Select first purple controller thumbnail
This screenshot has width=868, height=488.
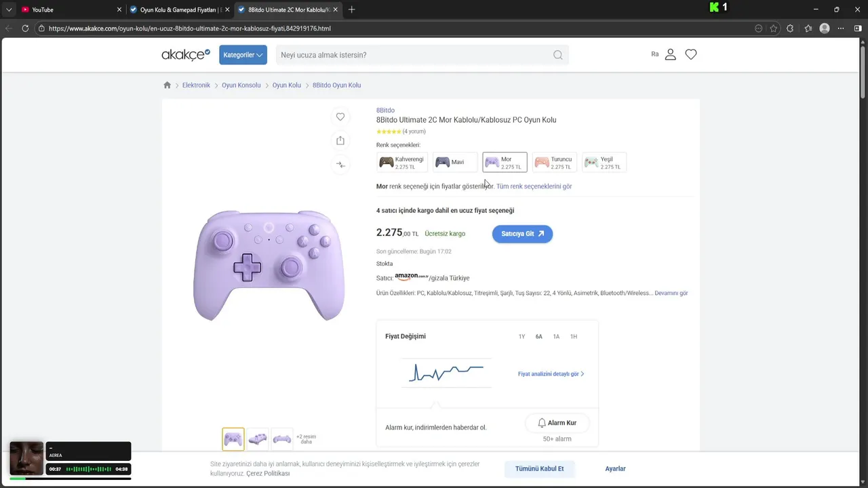[233, 439]
